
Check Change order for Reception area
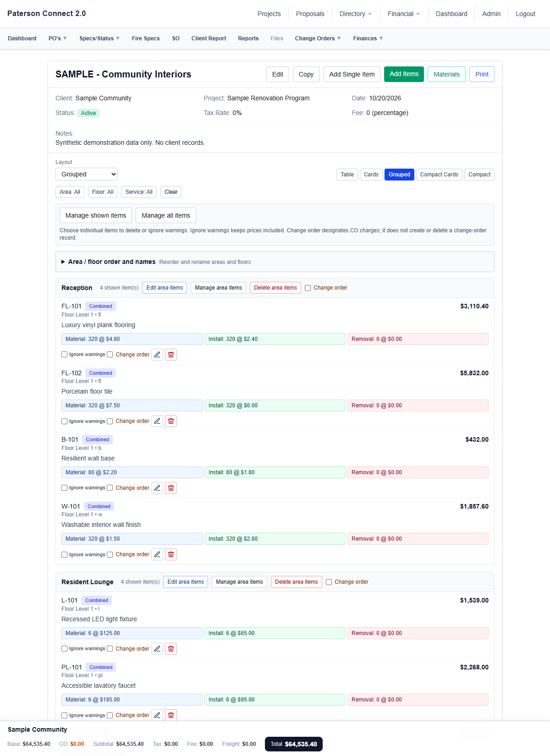click(308, 288)
